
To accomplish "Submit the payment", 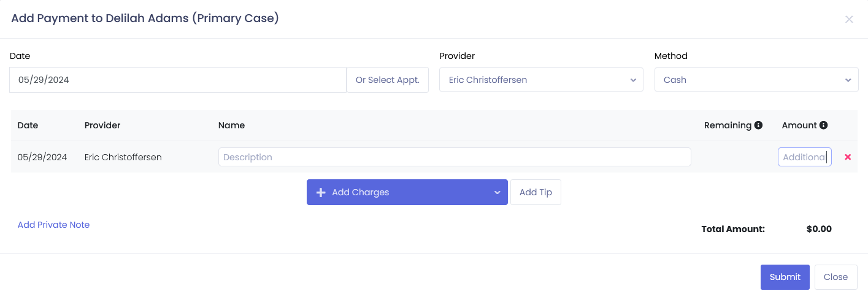I will 785,277.
